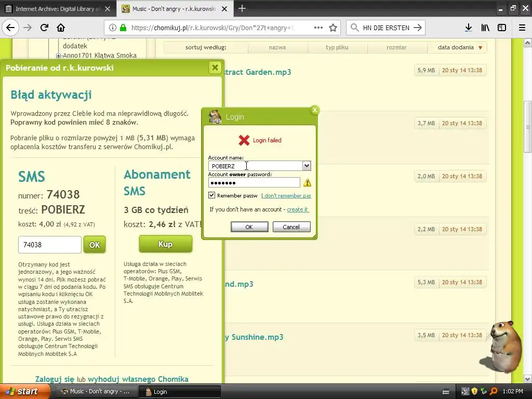This screenshot has width=532, height=399.
Task: Click the scrollbar down arrow
Action: click(x=528, y=379)
